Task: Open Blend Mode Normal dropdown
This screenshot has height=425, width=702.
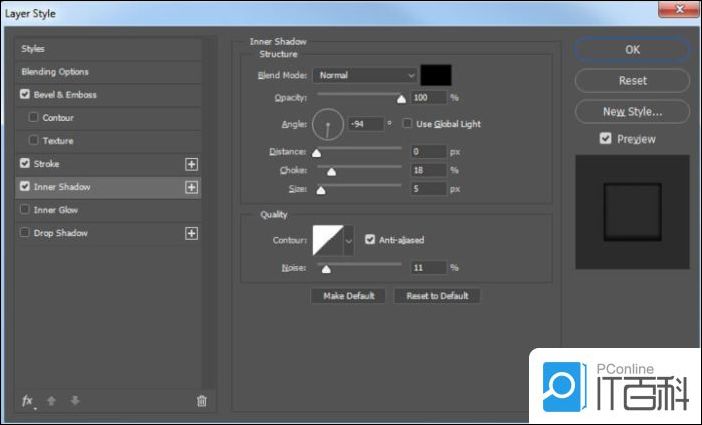Action: point(365,75)
